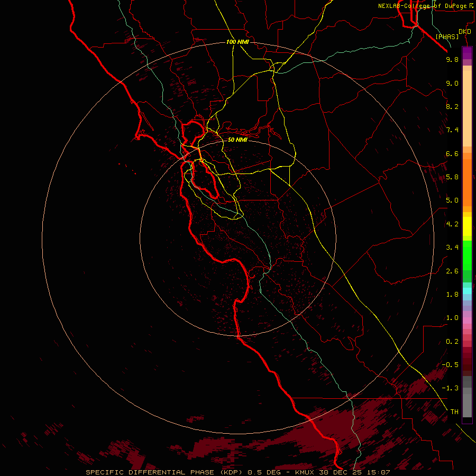Viewport: 476px width, 476px height.
Task: Select the pink segment of the color scale
Action: [467, 321]
